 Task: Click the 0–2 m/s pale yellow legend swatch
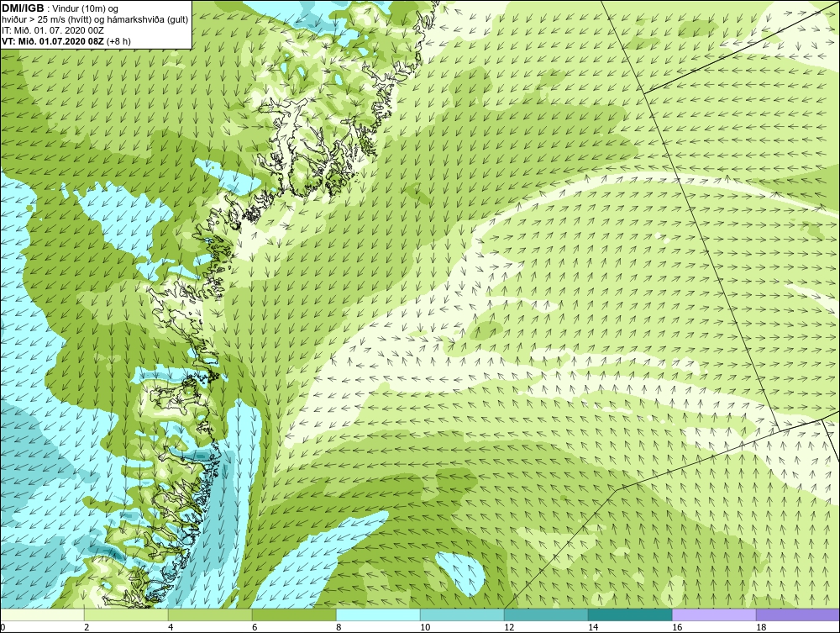(x=42, y=615)
